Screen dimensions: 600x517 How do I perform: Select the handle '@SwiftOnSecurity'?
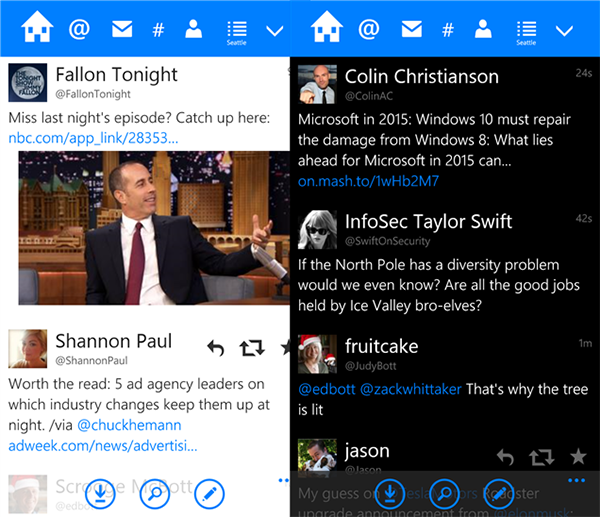[387, 241]
